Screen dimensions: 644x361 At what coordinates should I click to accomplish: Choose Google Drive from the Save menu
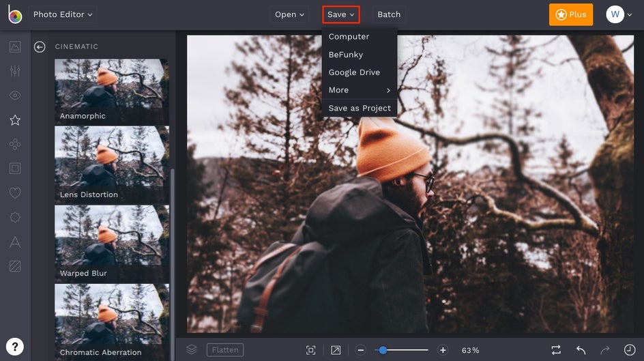coord(360,72)
